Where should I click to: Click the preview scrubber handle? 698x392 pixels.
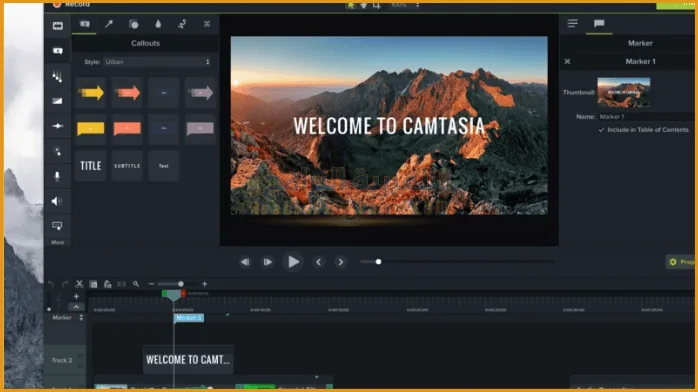pyautogui.click(x=378, y=262)
